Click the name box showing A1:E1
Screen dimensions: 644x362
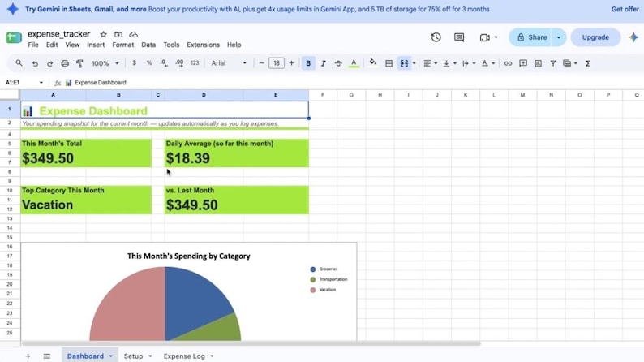[24, 83]
